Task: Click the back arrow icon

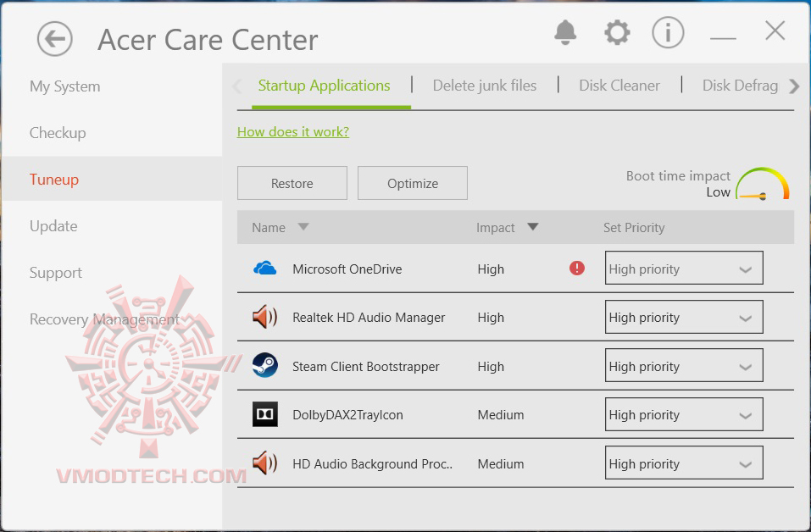Action: (x=55, y=39)
